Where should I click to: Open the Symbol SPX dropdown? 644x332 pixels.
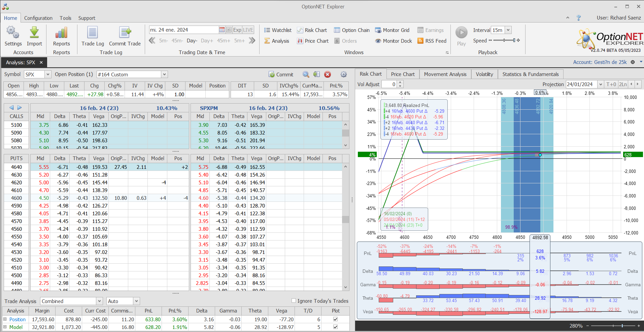click(x=48, y=75)
